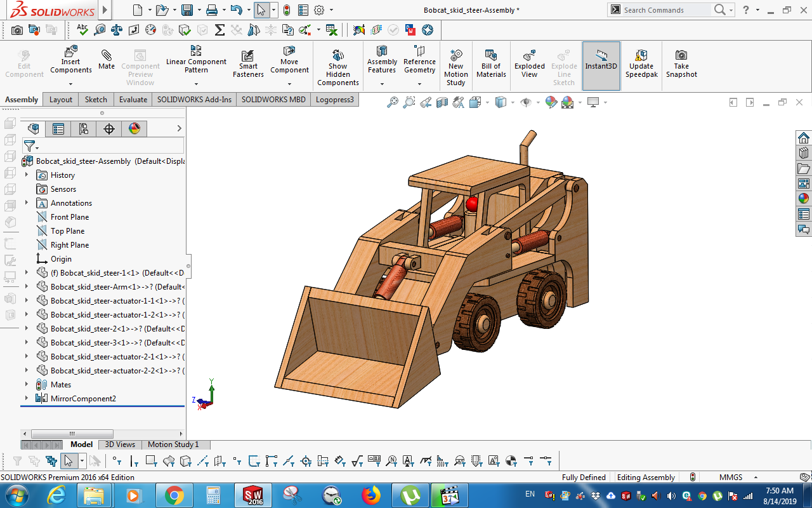Toggle Instant3D mode off
The image size is (812, 508).
tap(601, 63)
